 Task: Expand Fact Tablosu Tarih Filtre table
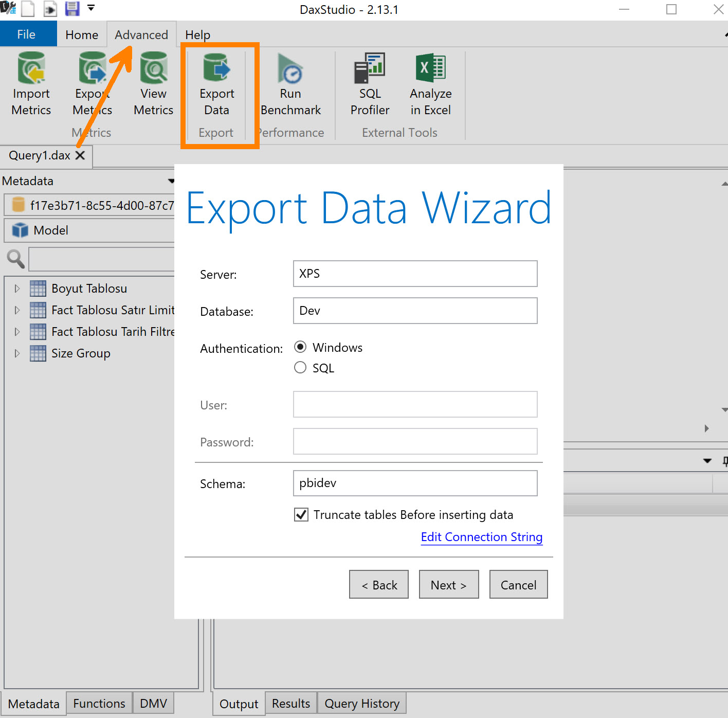point(17,332)
